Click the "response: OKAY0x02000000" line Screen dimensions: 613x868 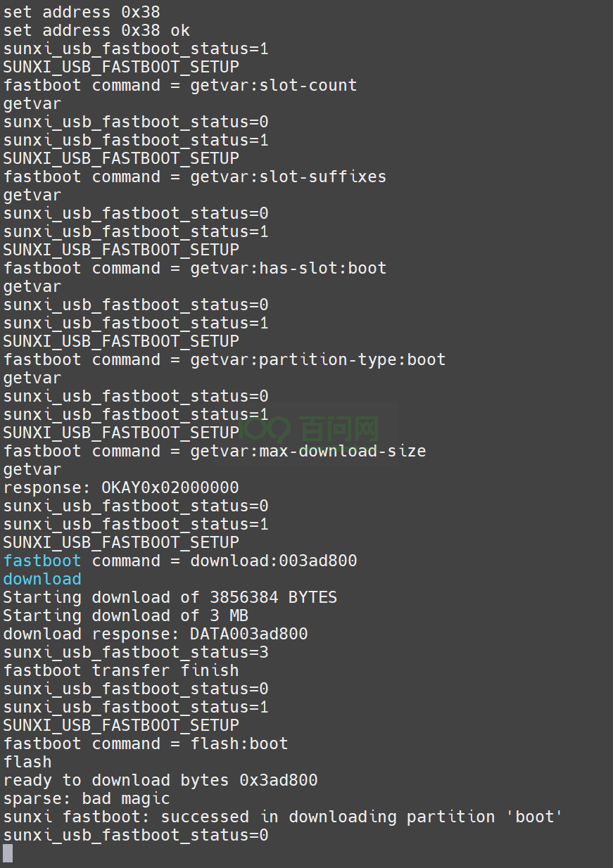coord(121,487)
